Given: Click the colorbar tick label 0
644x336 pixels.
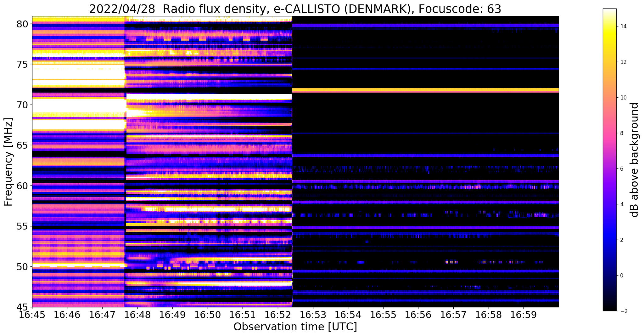Looking at the screenshot, I should click(x=621, y=276).
